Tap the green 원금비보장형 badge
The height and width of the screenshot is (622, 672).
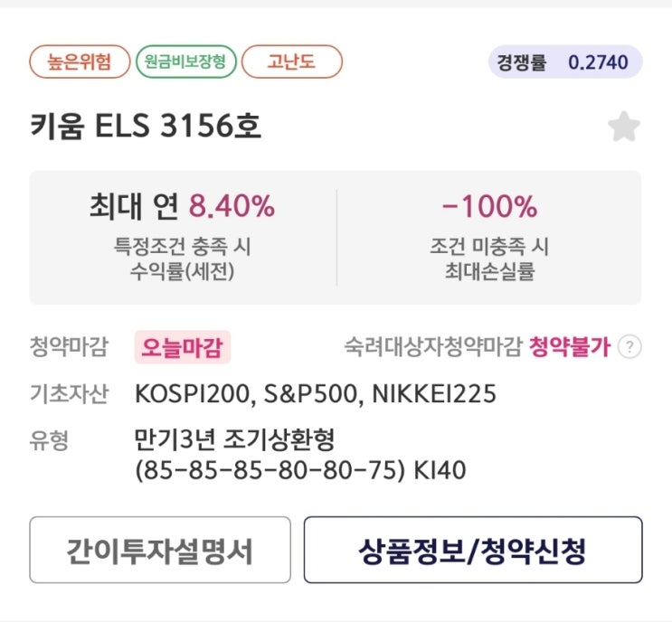186,62
